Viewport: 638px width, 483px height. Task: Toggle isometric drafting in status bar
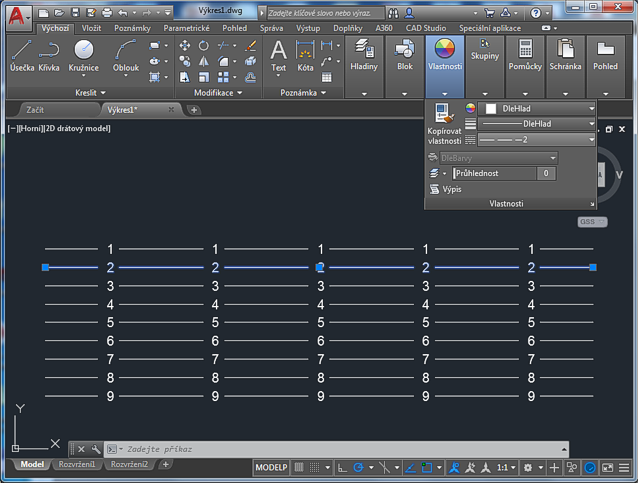point(384,468)
